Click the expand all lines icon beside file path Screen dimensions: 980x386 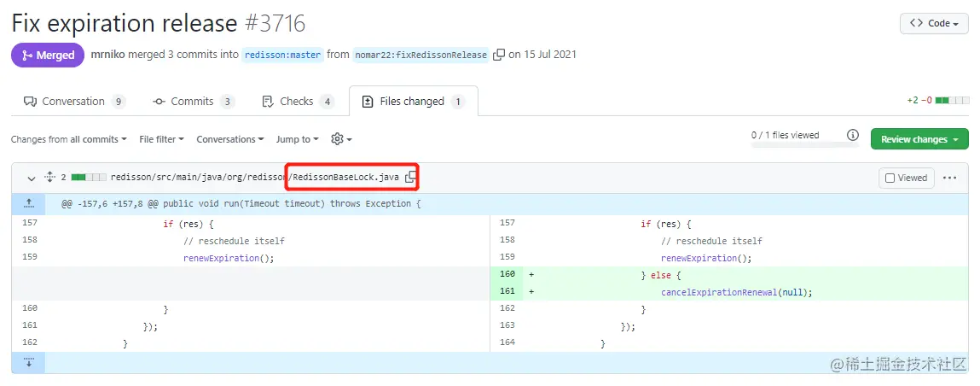coord(50,178)
